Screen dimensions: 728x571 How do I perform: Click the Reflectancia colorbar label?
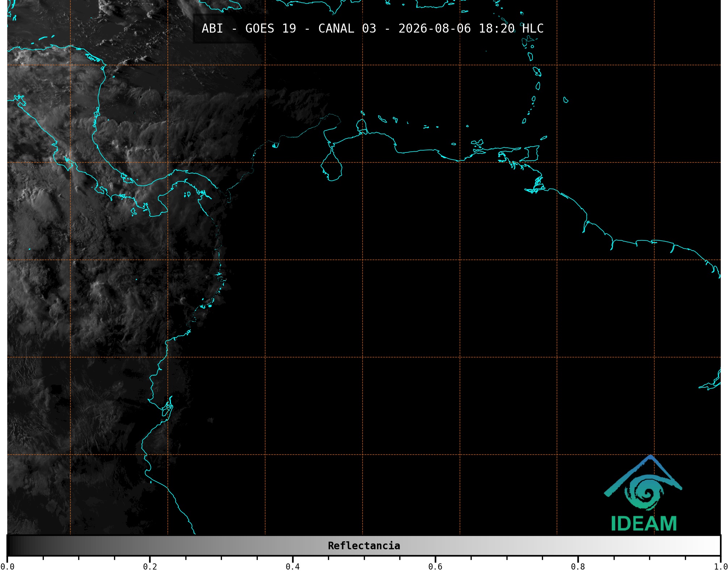[x=364, y=546]
